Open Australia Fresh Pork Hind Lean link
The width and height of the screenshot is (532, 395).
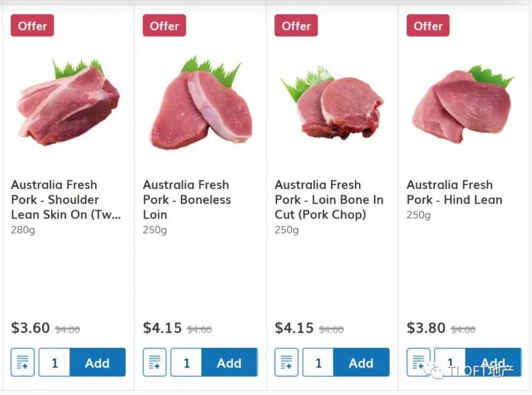coord(454,192)
